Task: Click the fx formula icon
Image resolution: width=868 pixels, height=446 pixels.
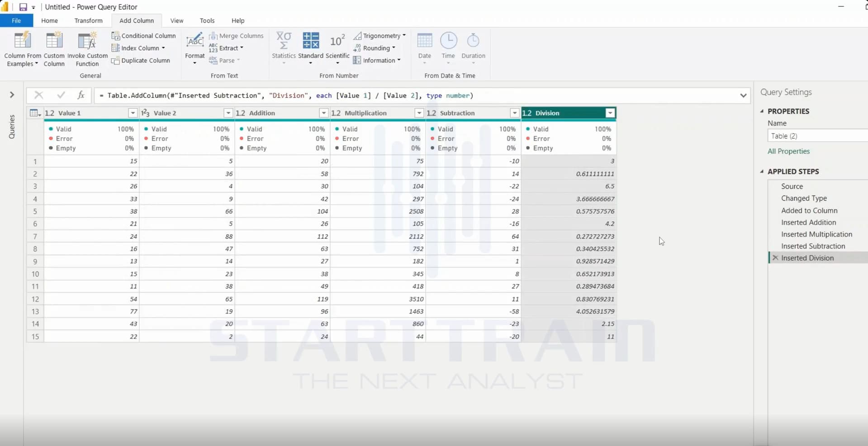Action: point(81,95)
